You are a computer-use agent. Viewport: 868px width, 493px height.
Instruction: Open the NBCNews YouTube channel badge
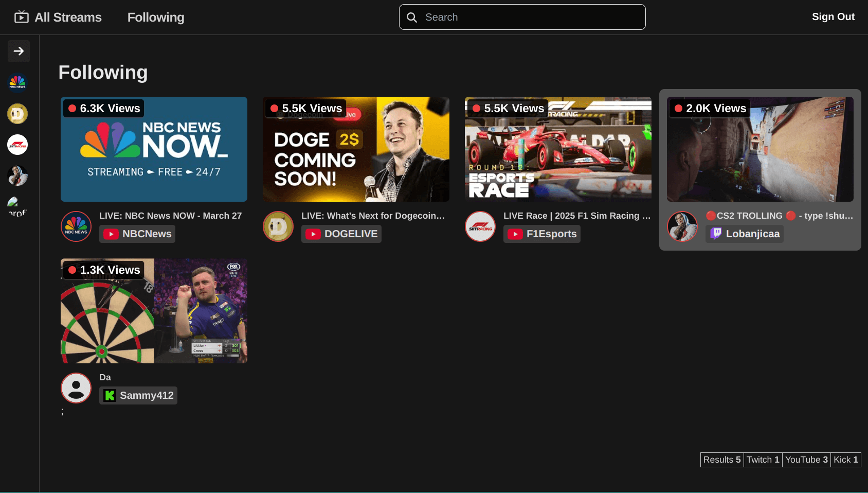(x=137, y=234)
